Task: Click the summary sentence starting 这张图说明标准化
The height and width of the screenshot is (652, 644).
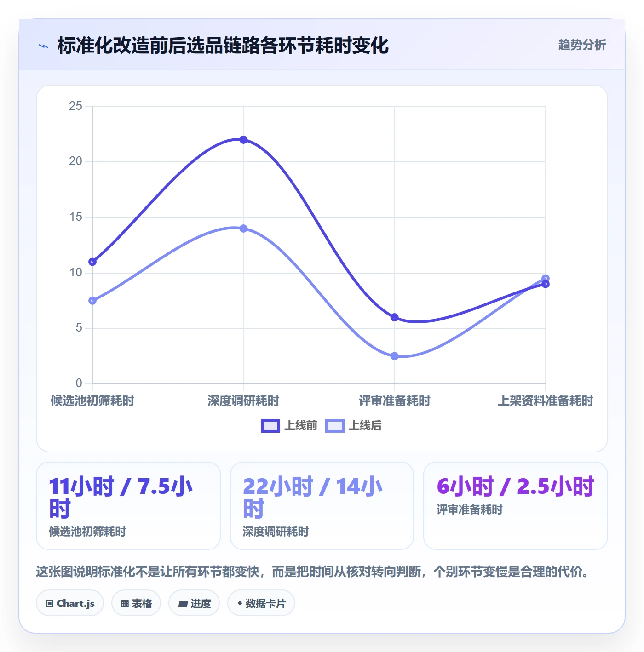Action: pyautogui.click(x=313, y=572)
